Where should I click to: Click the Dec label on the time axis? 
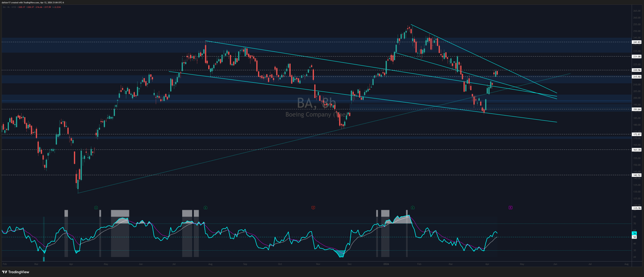pos(350,264)
